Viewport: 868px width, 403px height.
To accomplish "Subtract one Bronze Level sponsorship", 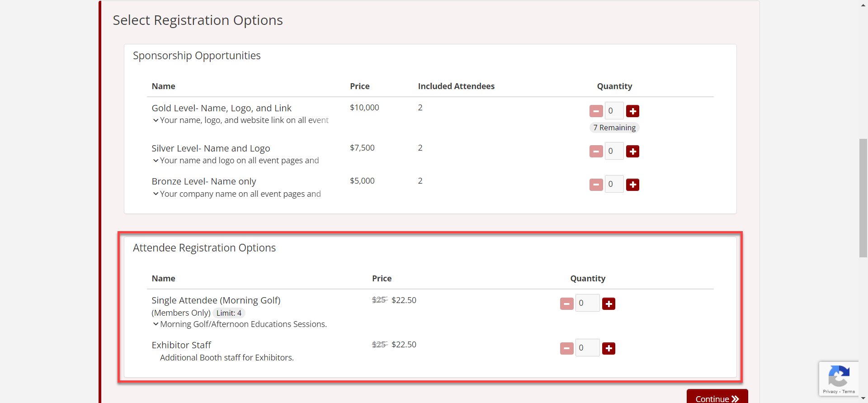I will 596,185.
